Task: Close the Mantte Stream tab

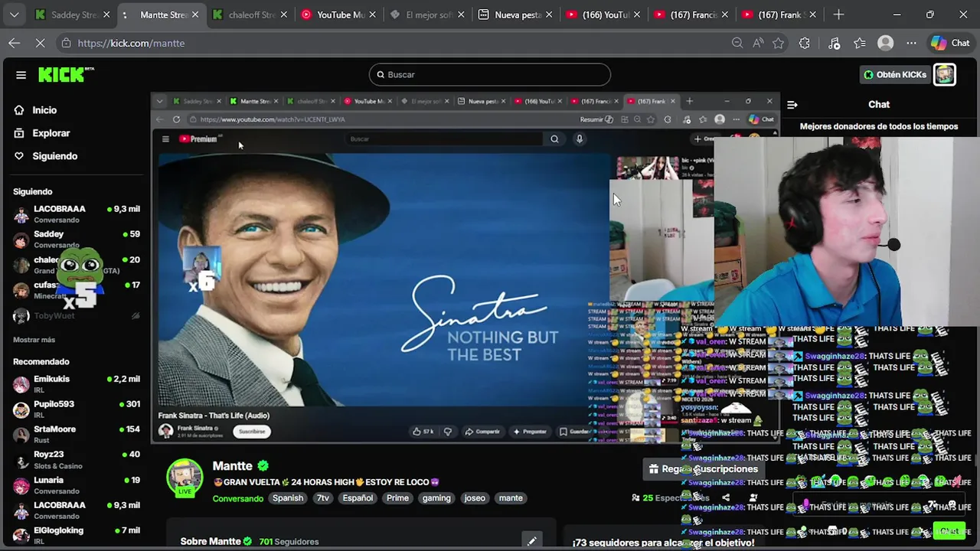Action: click(x=194, y=15)
